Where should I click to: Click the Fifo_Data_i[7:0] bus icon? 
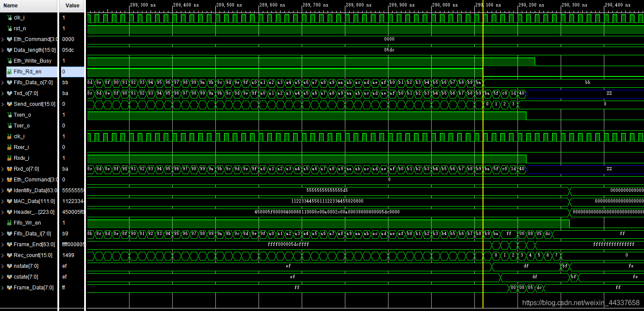(x=9, y=234)
